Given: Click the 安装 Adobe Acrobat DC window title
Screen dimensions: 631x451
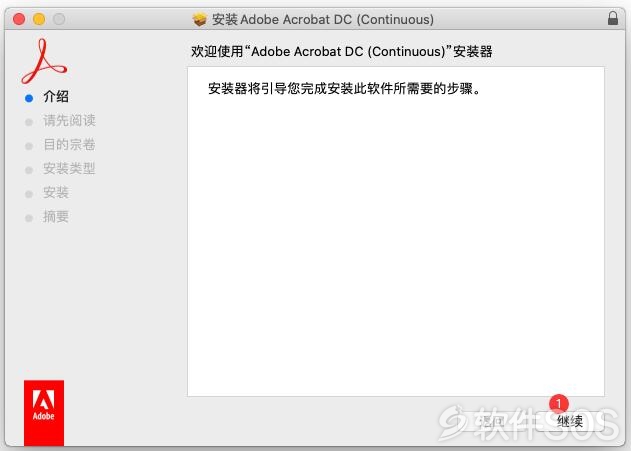Looking at the screenshot, I should point(323,19).
